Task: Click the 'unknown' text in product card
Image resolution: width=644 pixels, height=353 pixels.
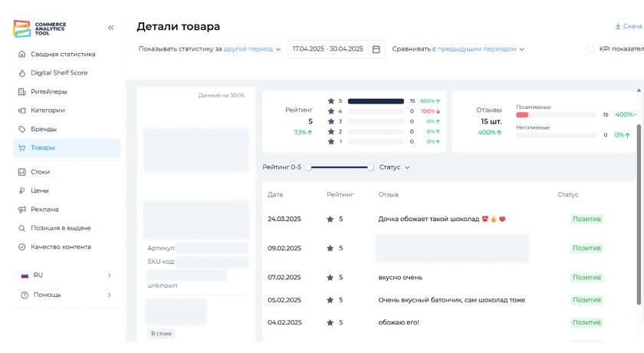Action: (x=163, y=286)
